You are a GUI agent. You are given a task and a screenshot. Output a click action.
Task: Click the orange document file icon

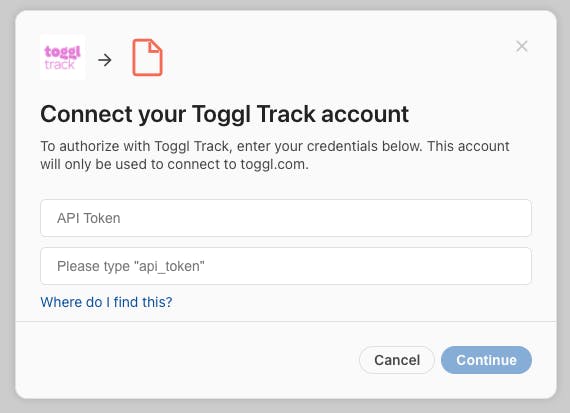147,57
